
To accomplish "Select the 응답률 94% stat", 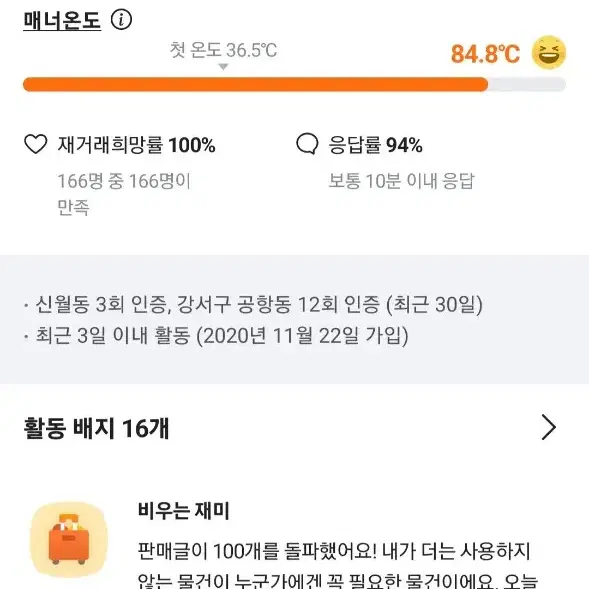I will [376, 145].
